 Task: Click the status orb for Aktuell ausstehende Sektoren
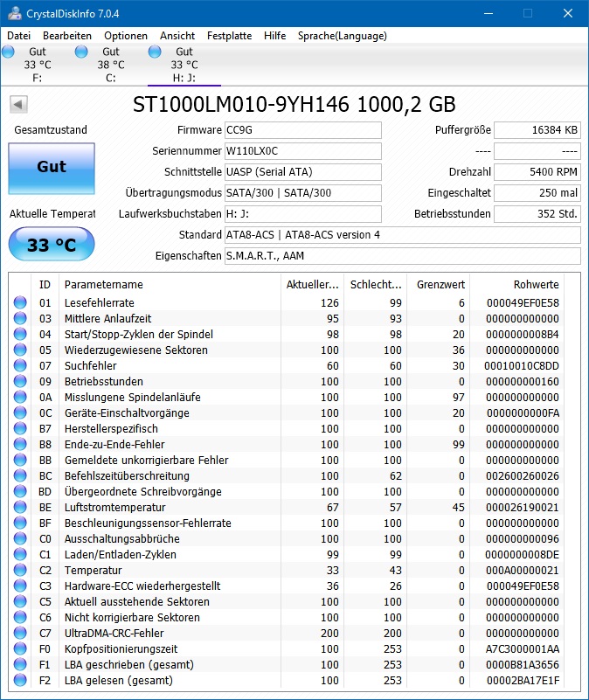pyautogui.click(x=20, y=602)
